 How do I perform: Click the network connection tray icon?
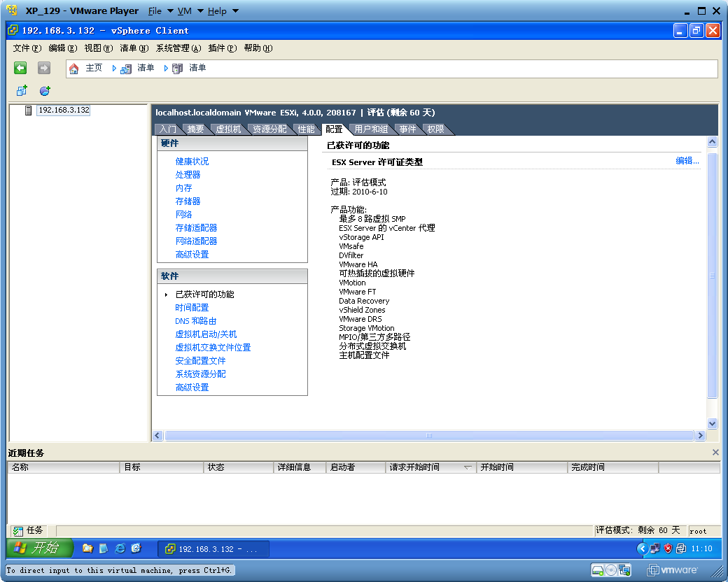[x=654, y=548]
